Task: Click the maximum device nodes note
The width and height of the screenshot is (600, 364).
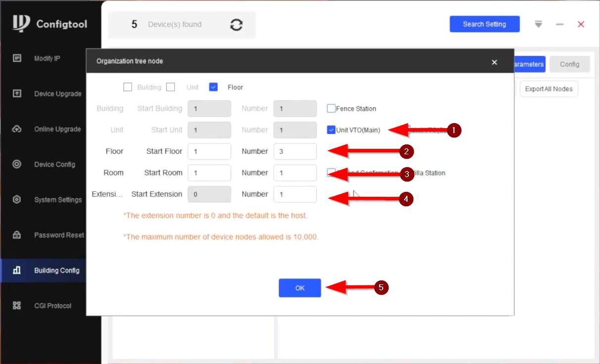Action: click(x=221, y=237)
